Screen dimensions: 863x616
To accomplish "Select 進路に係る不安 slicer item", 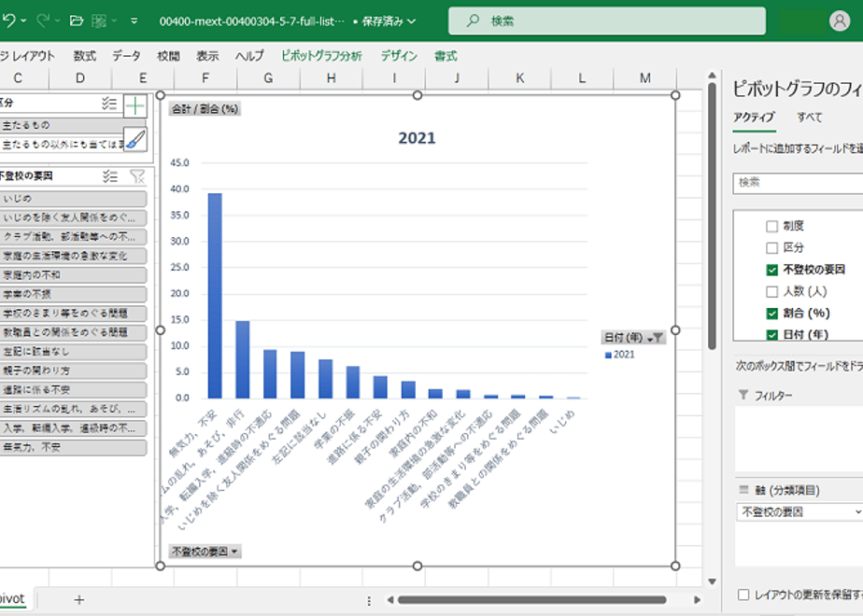I will (73, 390).
